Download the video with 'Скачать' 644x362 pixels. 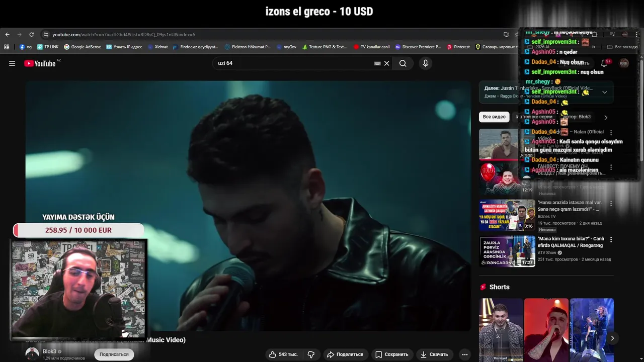[434, 354]
